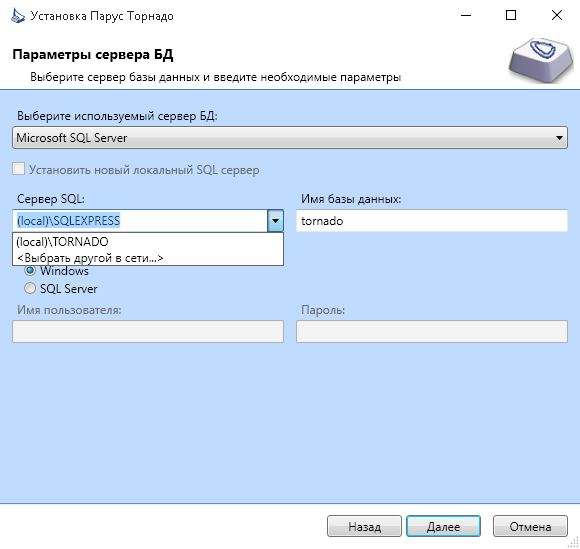Click the keyboard key logo image in header
Screen dimensions: 580x549
tap(540, 60)
